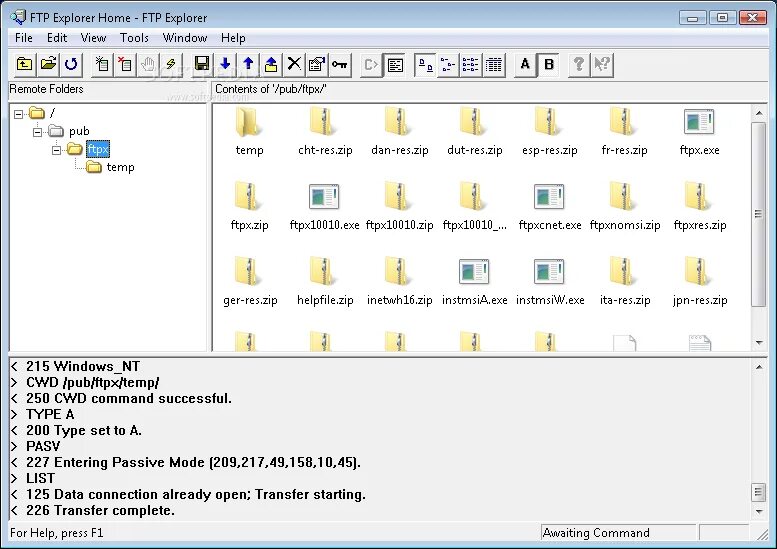Select the ftpx10010.exe file
Image resolution: width=777 pixels, height=549 pixels.
325,207
